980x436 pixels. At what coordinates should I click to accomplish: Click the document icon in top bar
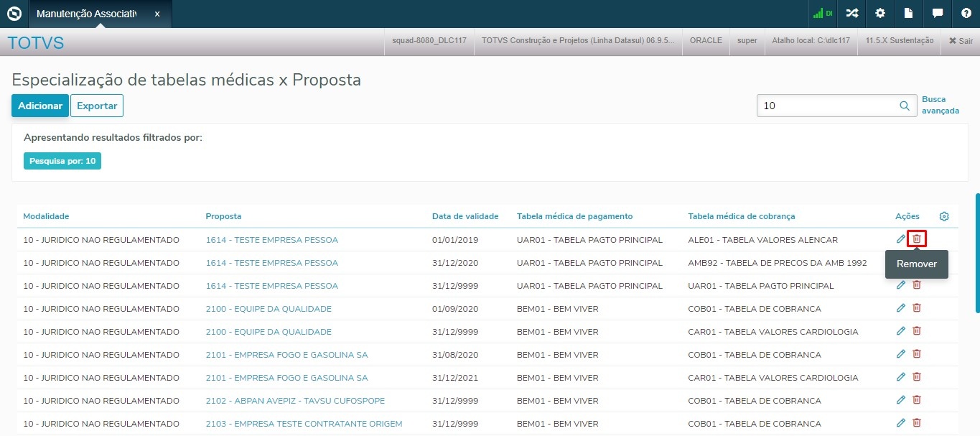point(908,14)
